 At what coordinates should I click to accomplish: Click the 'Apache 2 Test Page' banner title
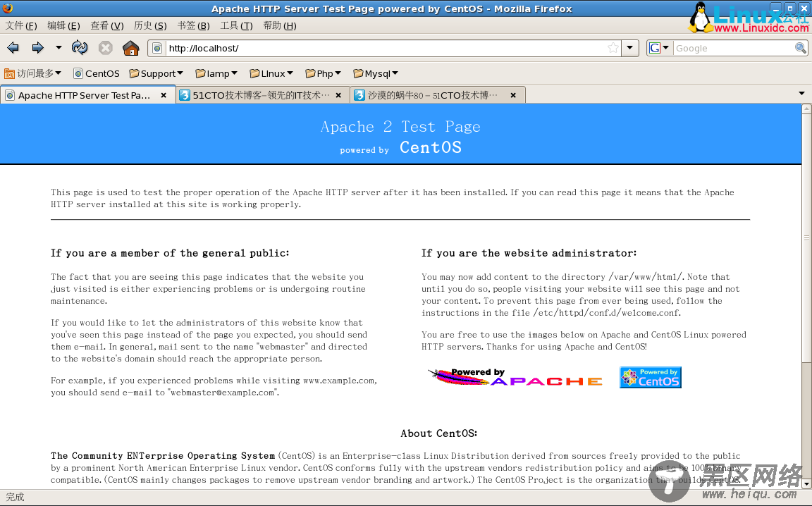point(400,127)
